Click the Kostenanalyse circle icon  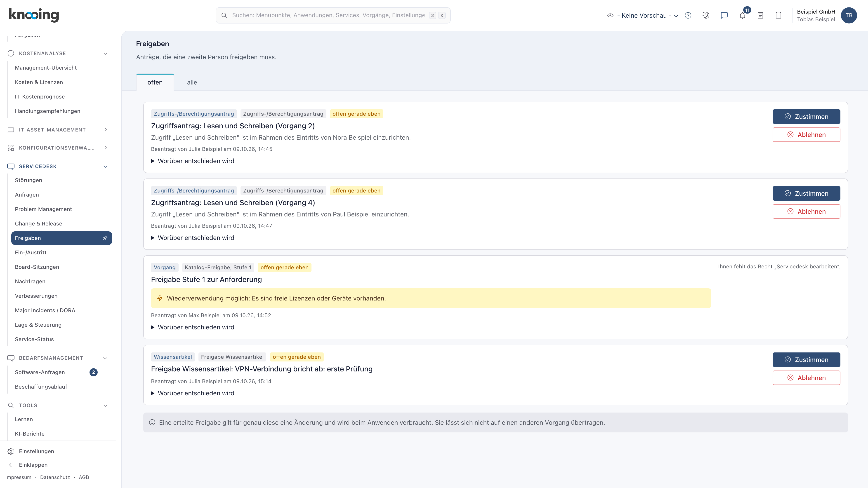pos(11,53)
